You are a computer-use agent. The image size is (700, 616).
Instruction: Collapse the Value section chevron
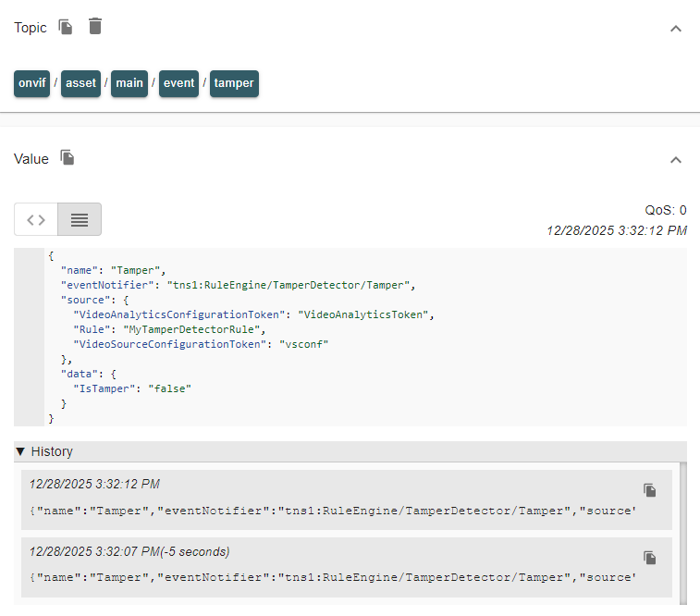coord(676,160)
